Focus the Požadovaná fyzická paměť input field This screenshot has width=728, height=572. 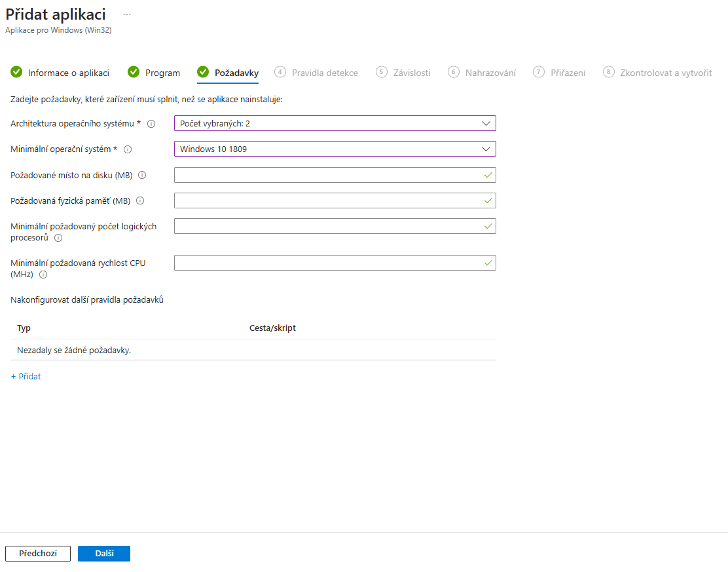point(335,200)
